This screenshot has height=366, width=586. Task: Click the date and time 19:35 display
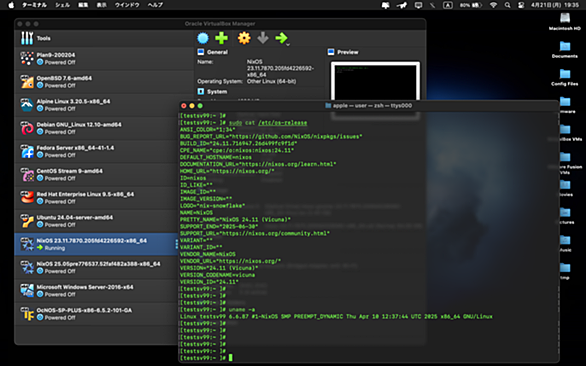555,5
